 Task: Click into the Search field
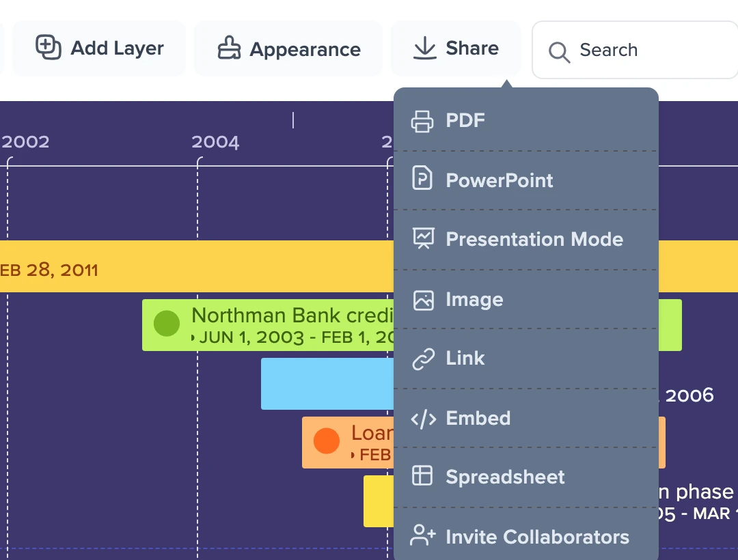[x=635, y=50]
